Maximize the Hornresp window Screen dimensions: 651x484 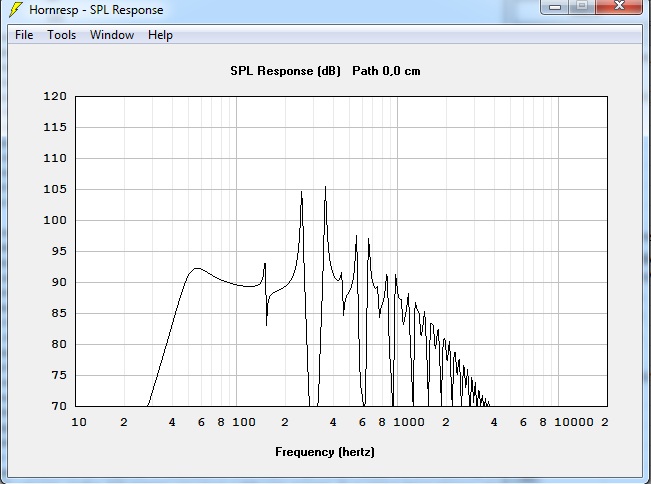(582, 6)
